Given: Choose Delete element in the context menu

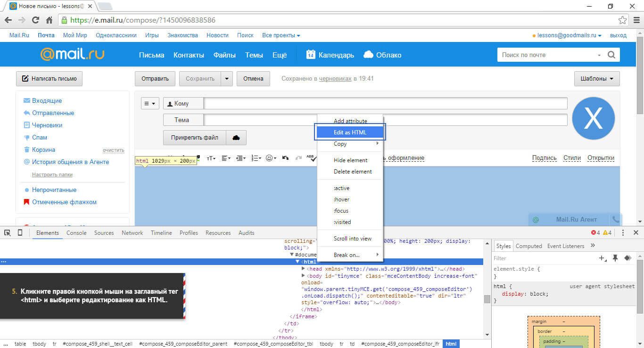Looking at the screenshot, I should coord(353,172).
